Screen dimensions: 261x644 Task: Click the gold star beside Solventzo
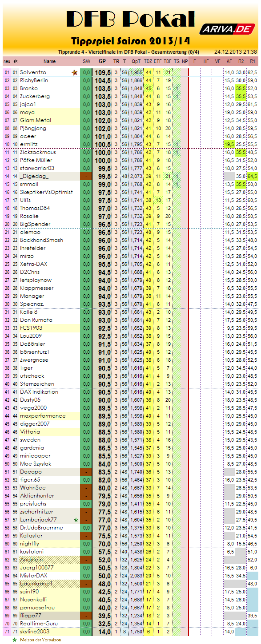74,72
